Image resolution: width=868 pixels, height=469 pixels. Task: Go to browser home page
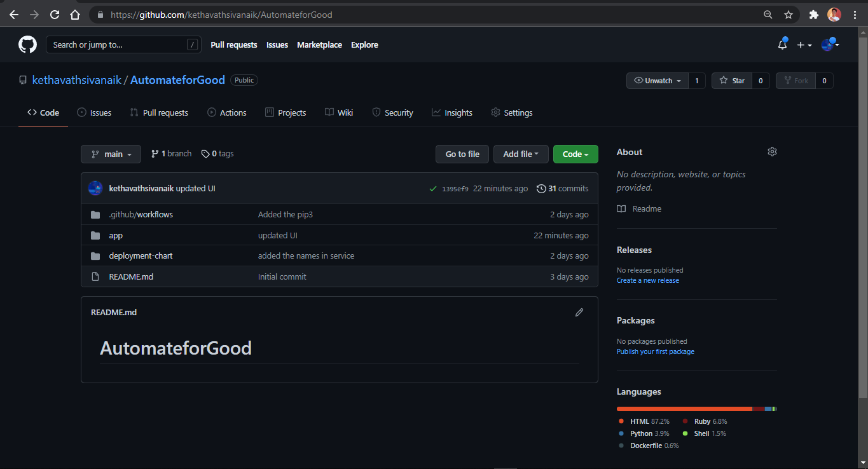75,15
